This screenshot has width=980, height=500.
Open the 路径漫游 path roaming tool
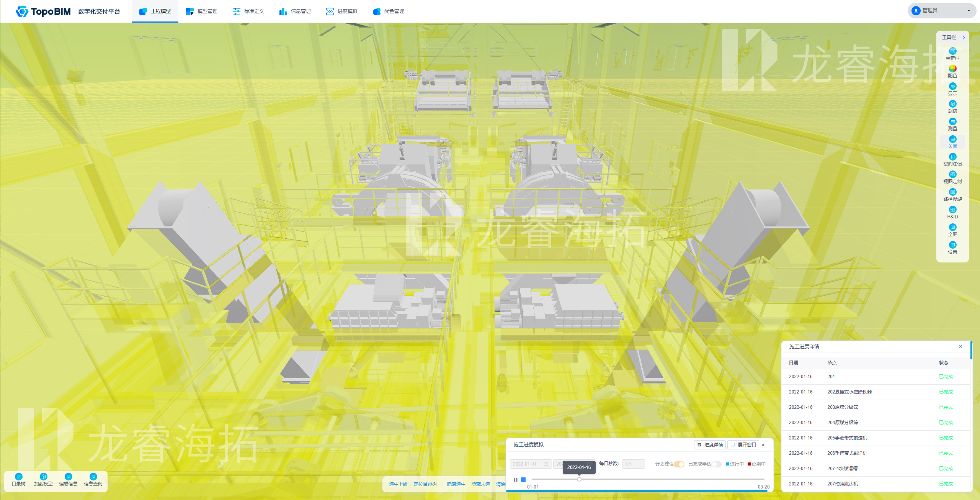pos(952,192)
